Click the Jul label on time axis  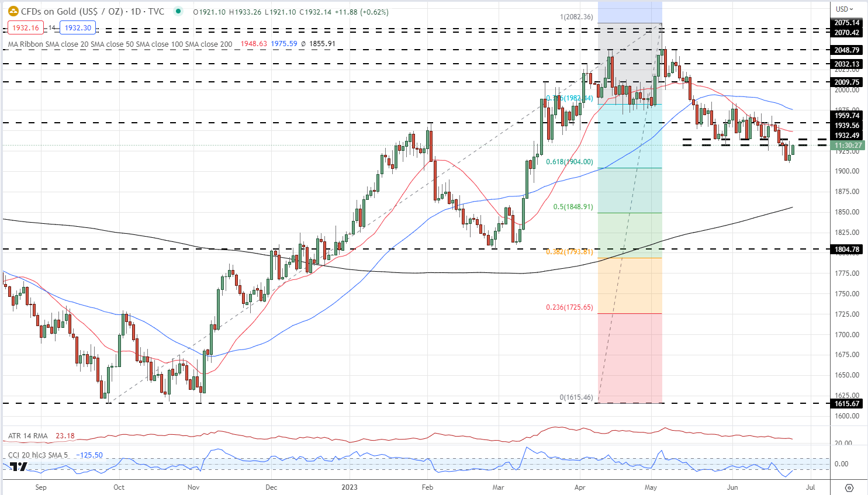pos(811,487)
